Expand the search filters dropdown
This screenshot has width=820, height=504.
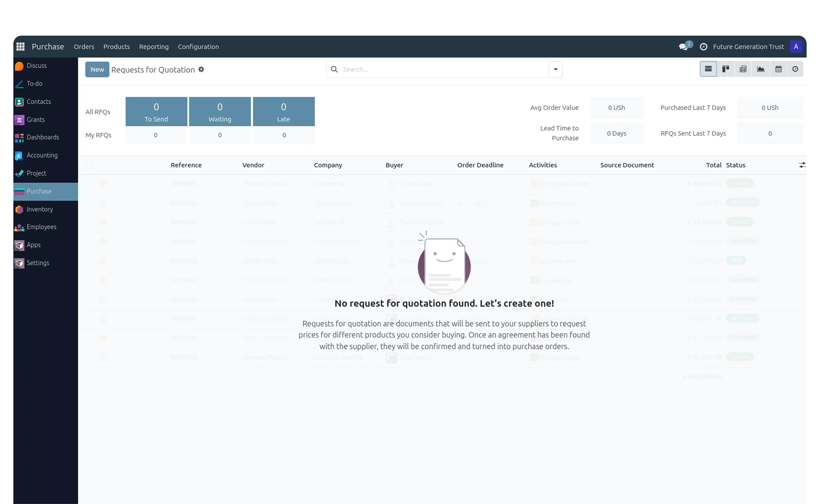click(x=555, y=69)
